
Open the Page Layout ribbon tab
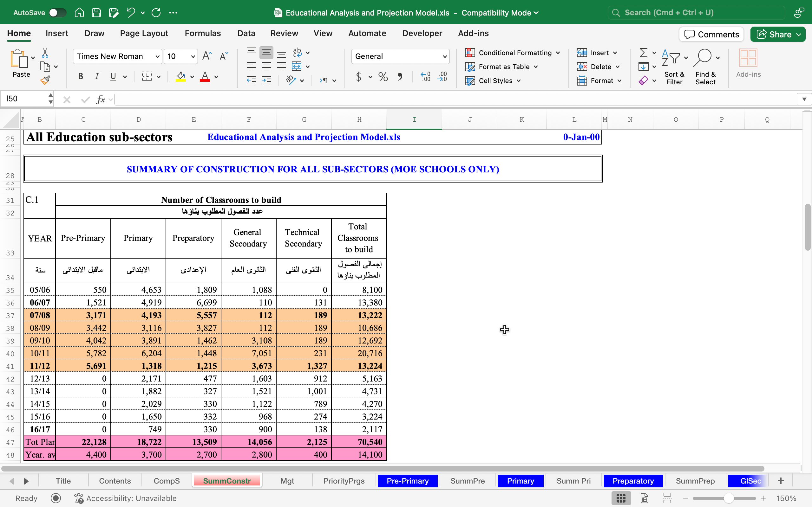[144, 33]
